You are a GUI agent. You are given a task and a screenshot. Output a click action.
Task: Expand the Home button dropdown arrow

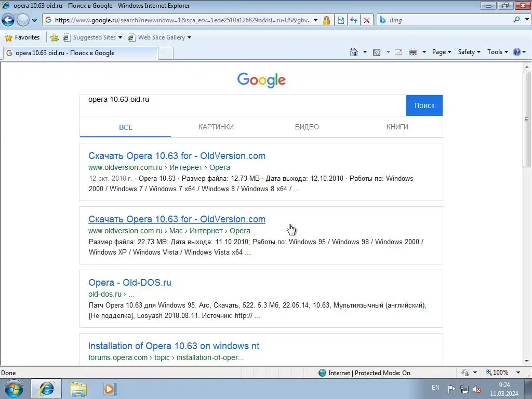pyautogui.click(x=365, y=52)
